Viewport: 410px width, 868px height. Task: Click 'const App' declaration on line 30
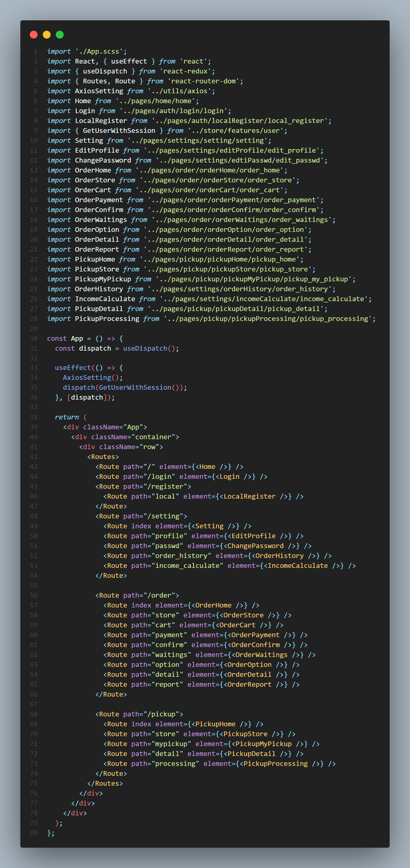65,339
